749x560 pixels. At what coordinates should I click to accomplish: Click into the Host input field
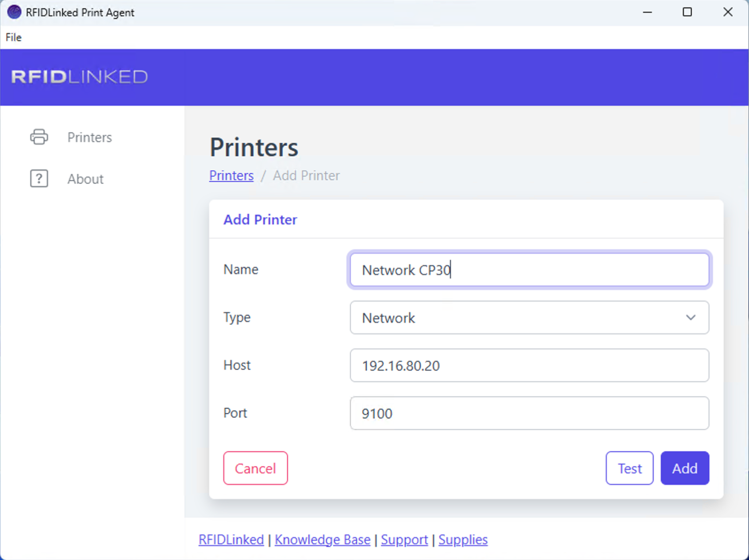[529, 365]
